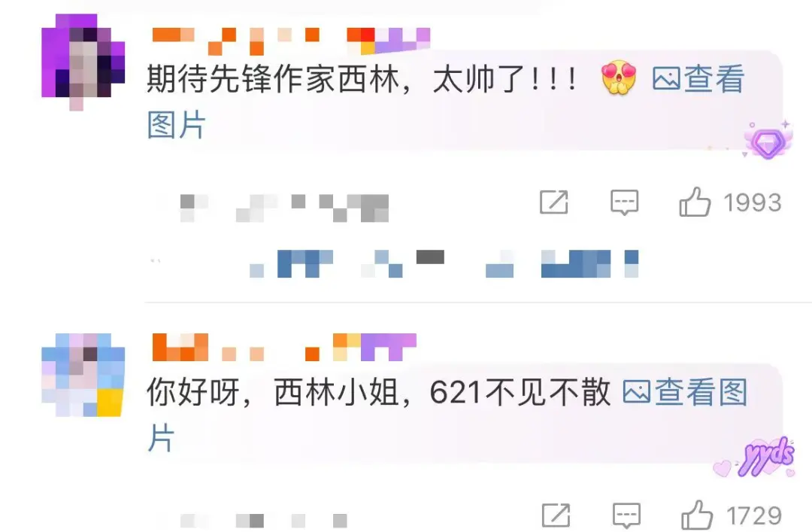Select the comment text 期待先锋作家西林

point(274,79)
